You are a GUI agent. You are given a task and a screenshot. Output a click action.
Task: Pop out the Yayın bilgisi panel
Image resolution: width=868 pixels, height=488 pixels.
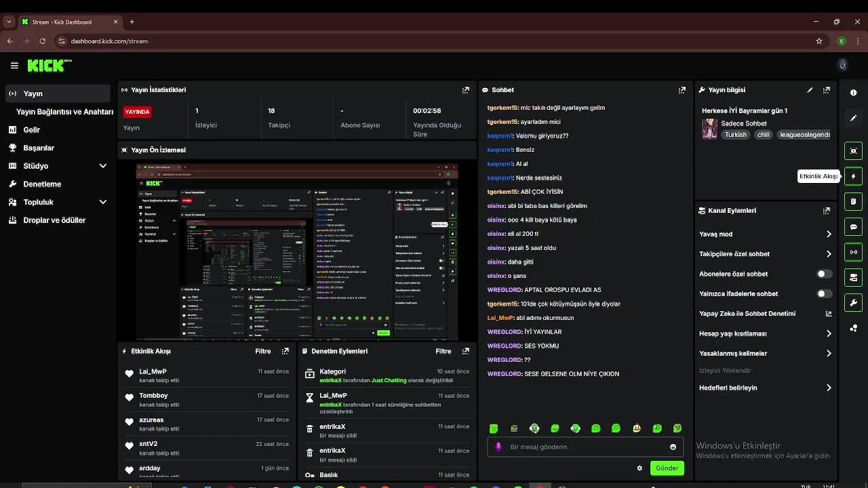[826, 89]
